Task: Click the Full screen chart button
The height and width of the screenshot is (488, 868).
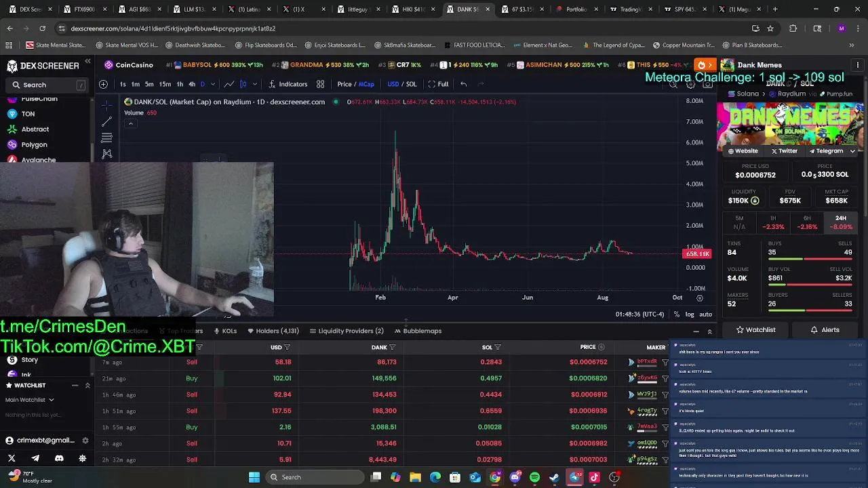Action: (x=438, y=84)
